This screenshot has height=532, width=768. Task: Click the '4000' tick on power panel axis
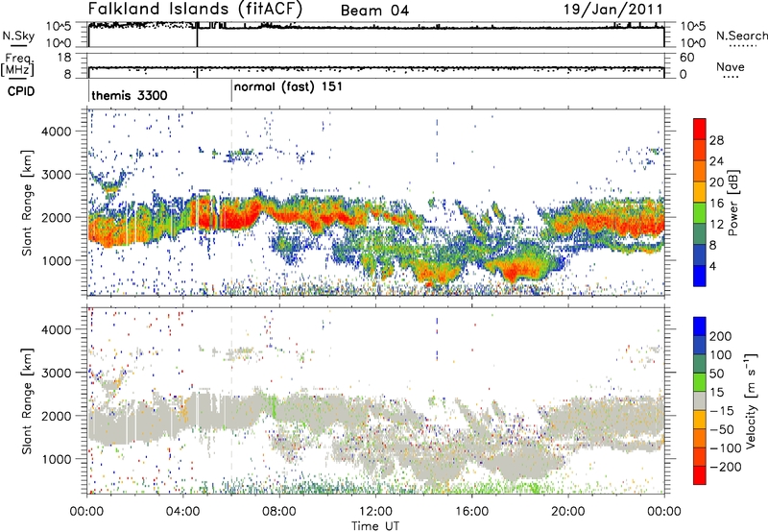[x=56, y=132]
